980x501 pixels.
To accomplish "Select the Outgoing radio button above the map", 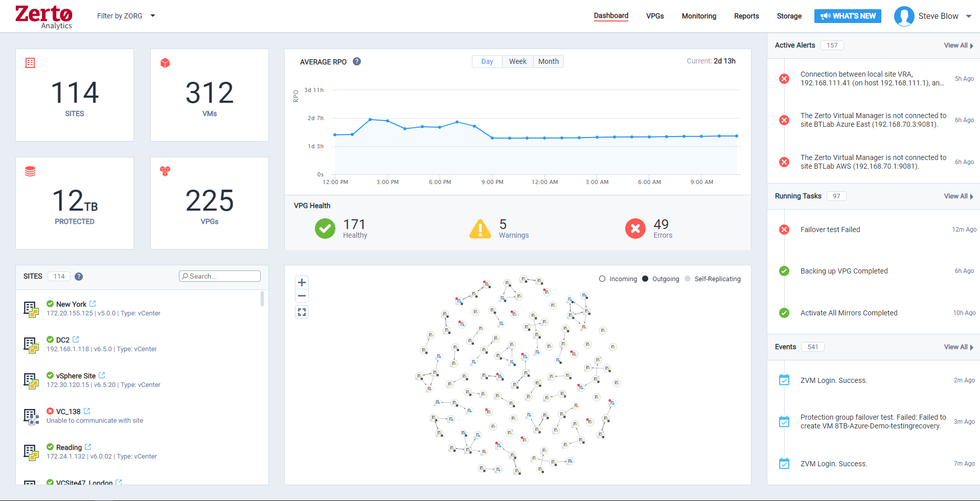I will [x=646, y=279].
